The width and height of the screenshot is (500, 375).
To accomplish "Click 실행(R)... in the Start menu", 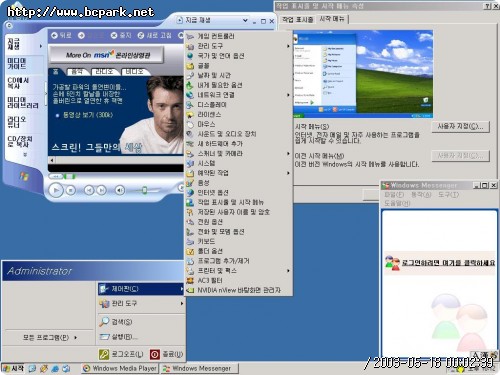I will (x=141, y=337).
